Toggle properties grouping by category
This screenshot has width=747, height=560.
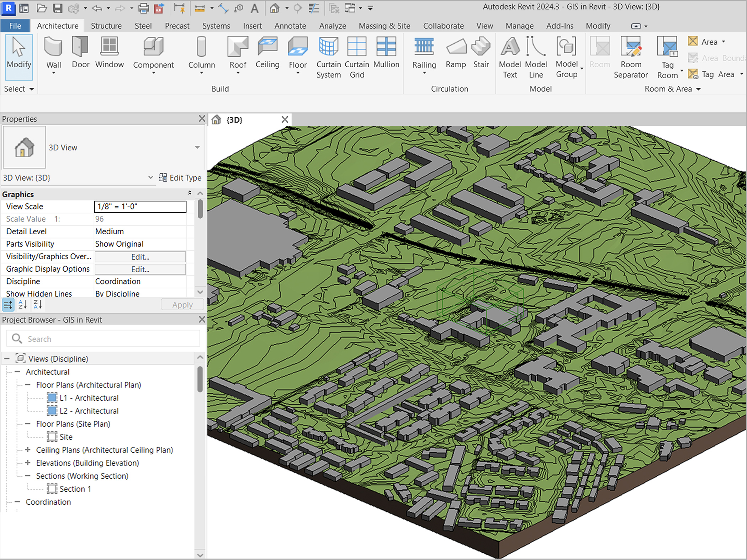point(8,305)
